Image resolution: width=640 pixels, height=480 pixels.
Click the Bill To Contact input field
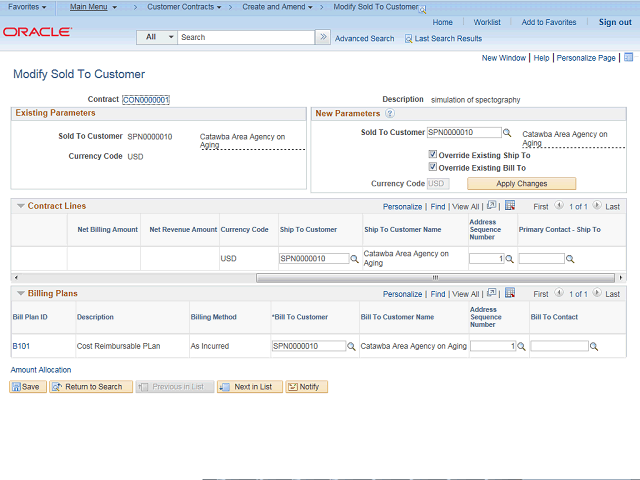click(x=559, y=346)
